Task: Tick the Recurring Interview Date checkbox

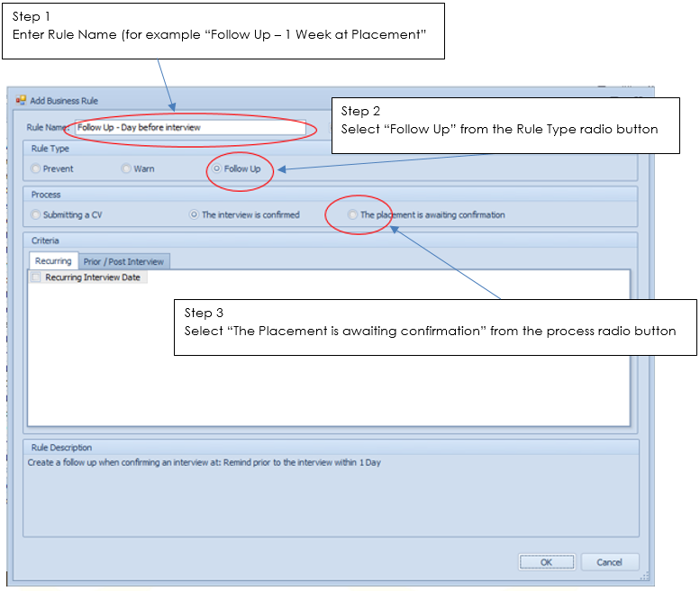Action: pos(36,277)
